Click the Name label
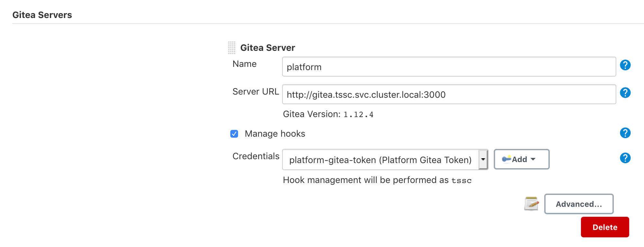The height and width of the screenshot is (247, 644). 244,64
